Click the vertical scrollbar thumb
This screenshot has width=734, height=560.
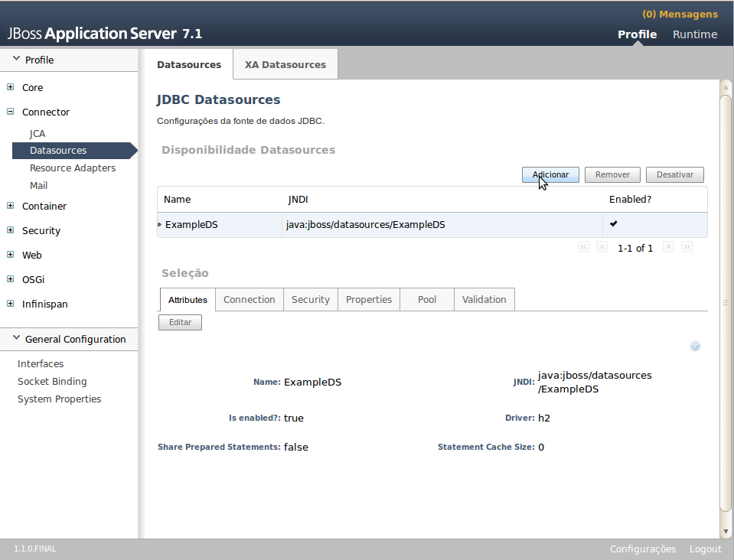tap(726, 303)
